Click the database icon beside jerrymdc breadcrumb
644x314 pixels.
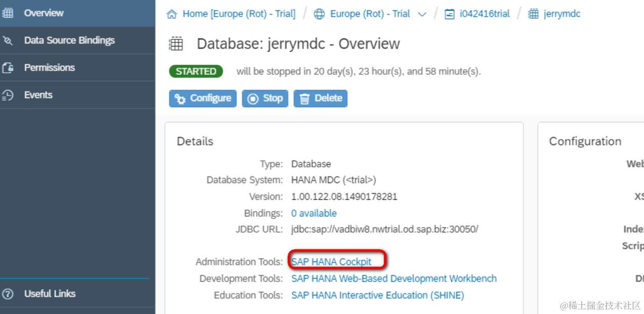pyautogui.click(x=533, y=14)
